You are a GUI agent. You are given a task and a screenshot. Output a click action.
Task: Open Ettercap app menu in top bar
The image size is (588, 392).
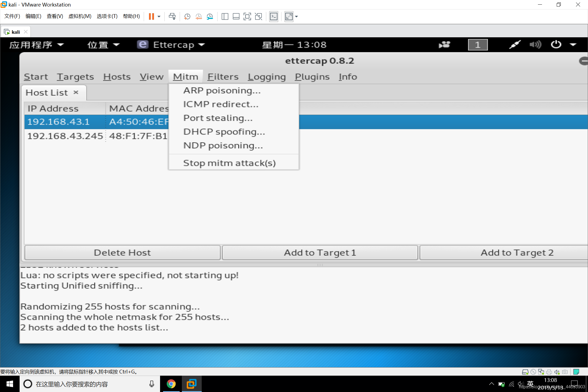171,45
